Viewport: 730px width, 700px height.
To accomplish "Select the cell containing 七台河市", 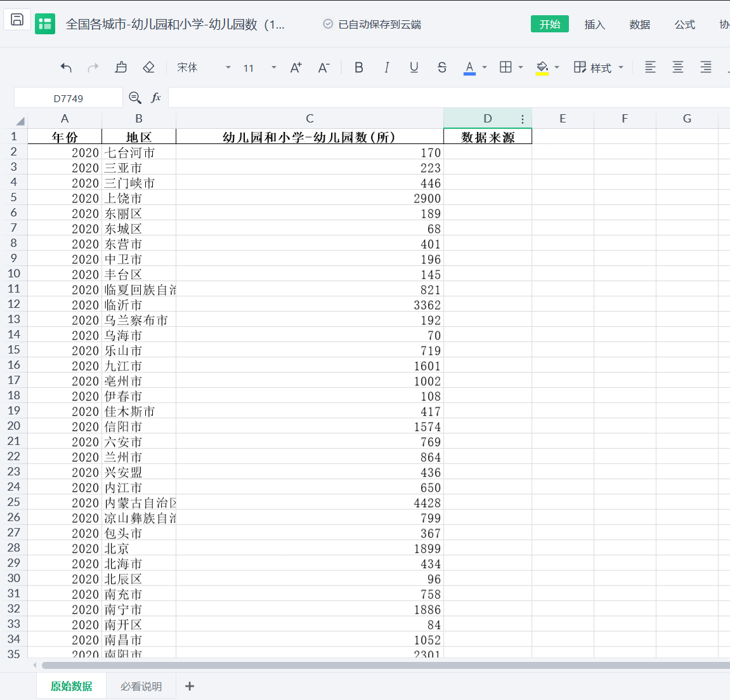I will (x=139, y=152).
